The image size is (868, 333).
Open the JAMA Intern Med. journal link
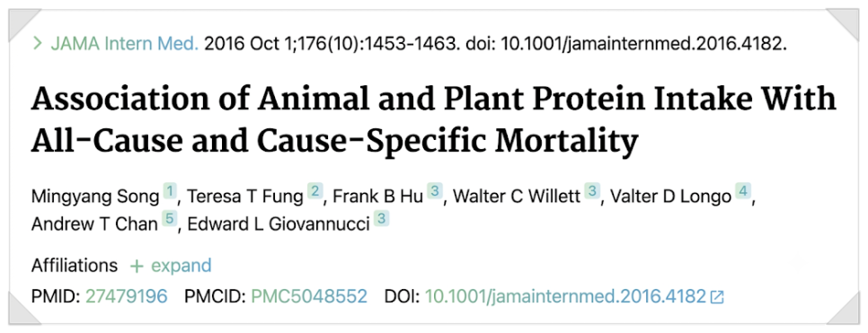[124, 43]
